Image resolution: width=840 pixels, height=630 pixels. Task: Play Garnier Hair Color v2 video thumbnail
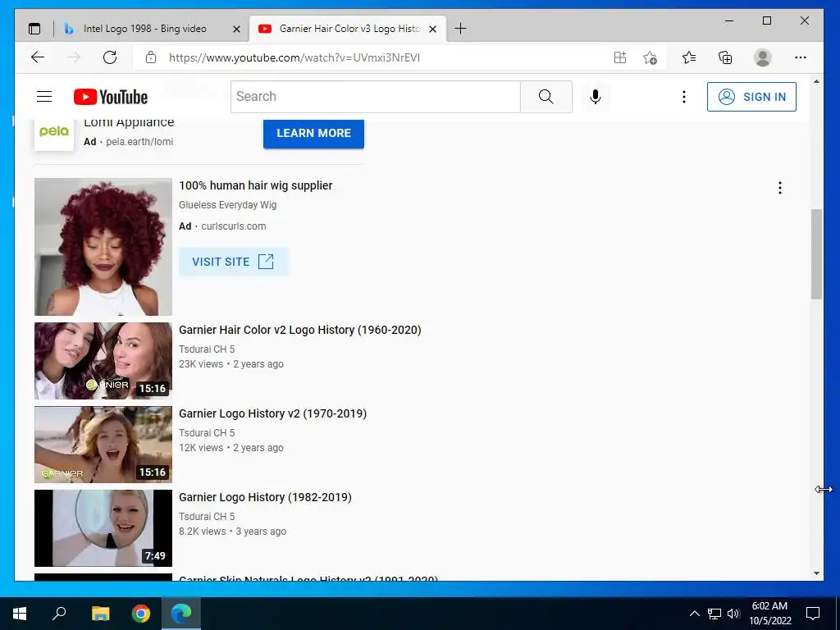(x=103, y=361)
